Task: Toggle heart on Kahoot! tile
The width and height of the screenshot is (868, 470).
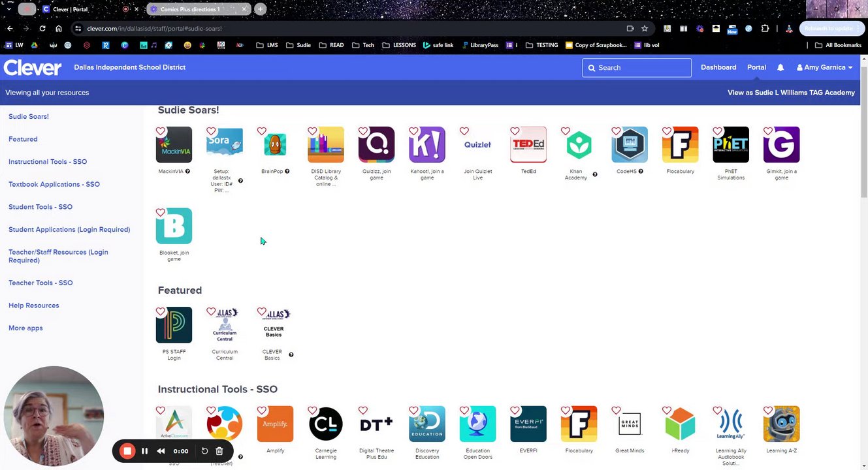Action: coord(413,131)
